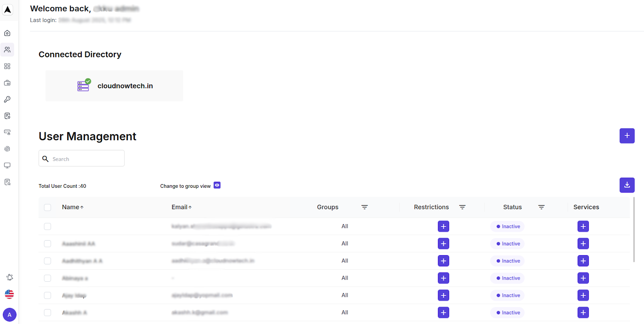Check the box for the kalyan email row
Image resolution: width=644 pixels, height=324 pixels.
[x=47, y=226]
